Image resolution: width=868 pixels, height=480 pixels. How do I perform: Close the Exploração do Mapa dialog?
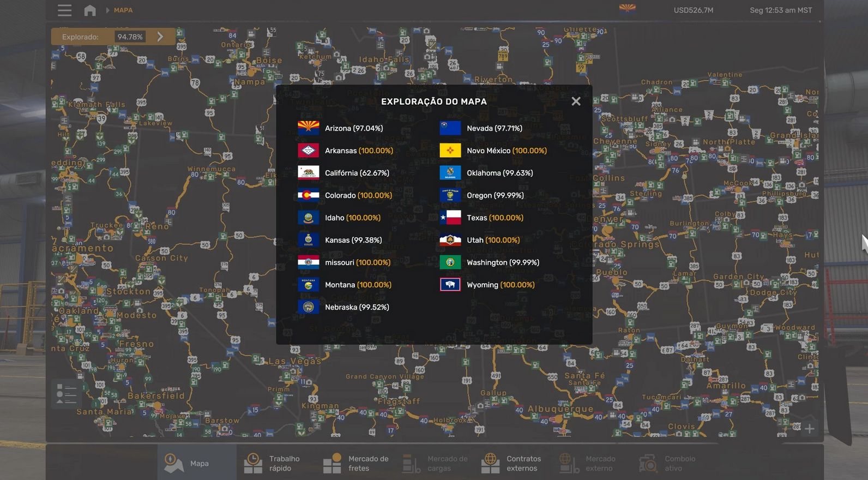pos(576,101)
